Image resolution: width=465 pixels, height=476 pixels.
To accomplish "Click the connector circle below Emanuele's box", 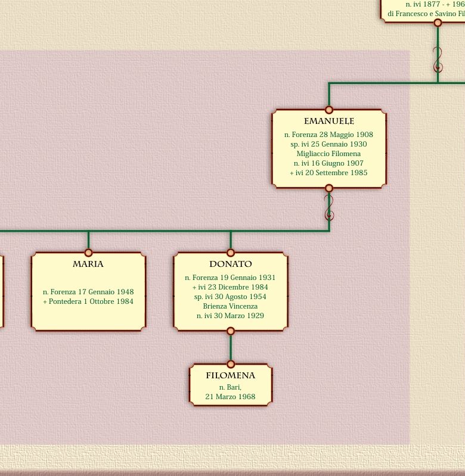I will (x=329, y=188).
